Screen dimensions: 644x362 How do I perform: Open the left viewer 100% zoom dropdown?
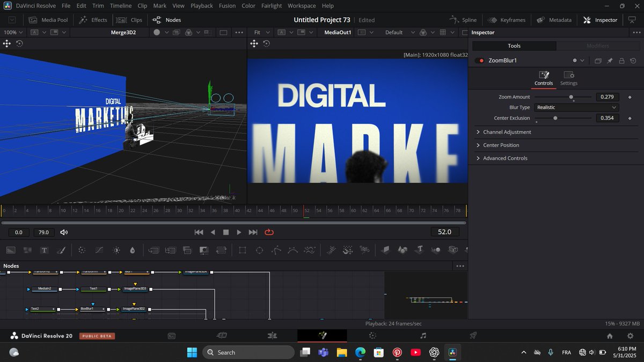click(x=13, y=32)
